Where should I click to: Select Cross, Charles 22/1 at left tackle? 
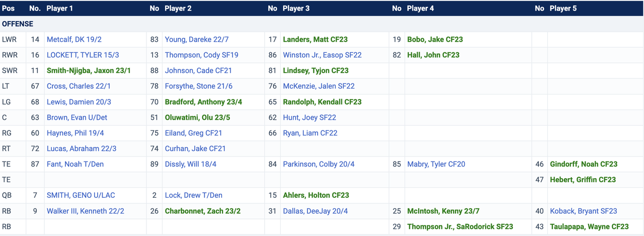pyautogui.click(x=78, y=86)
